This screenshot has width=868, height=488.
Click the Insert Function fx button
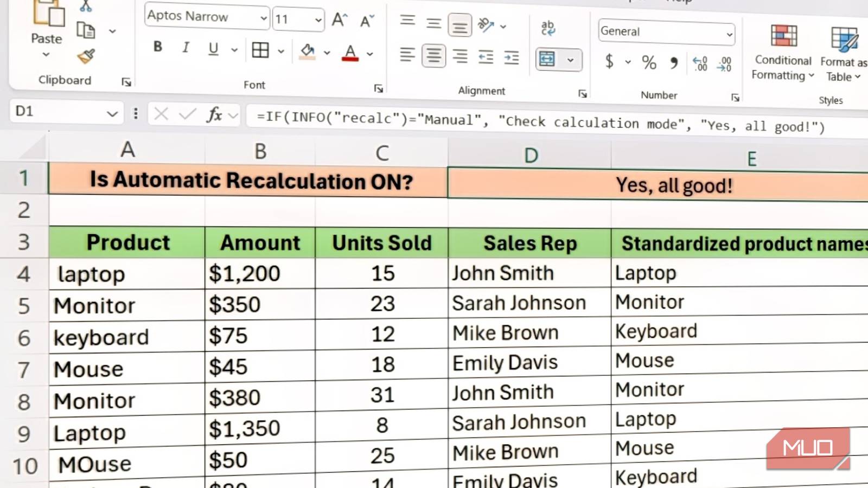(x=215, y=115)
